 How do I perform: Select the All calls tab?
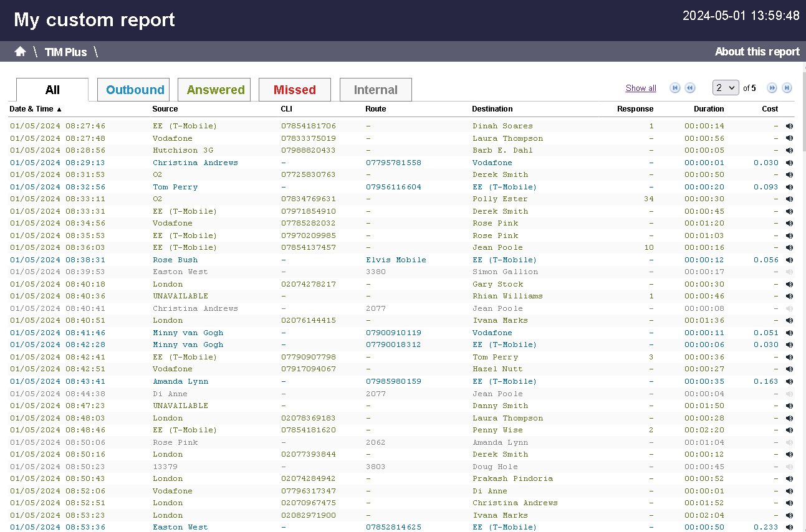(52, 89)
